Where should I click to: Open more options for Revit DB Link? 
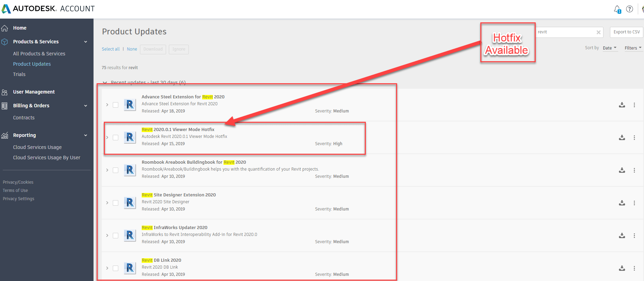click(x=634, y=268)
